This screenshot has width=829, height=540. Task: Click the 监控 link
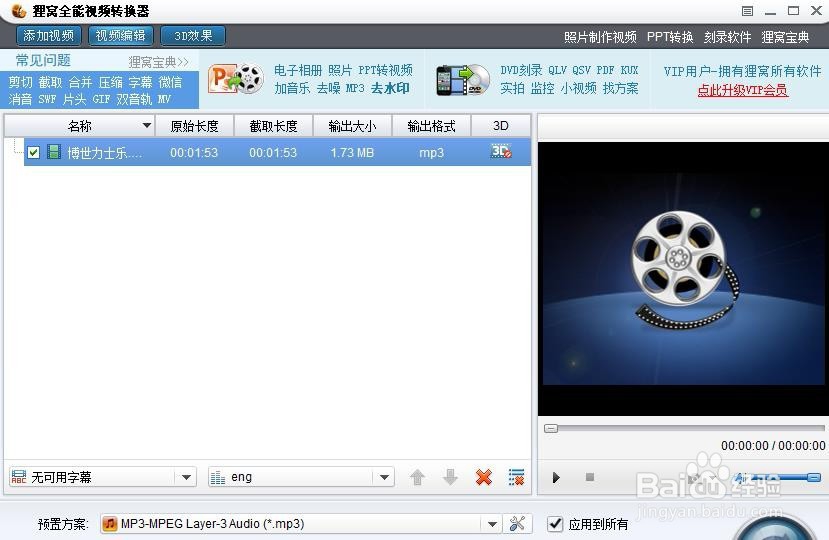point(542,88)
